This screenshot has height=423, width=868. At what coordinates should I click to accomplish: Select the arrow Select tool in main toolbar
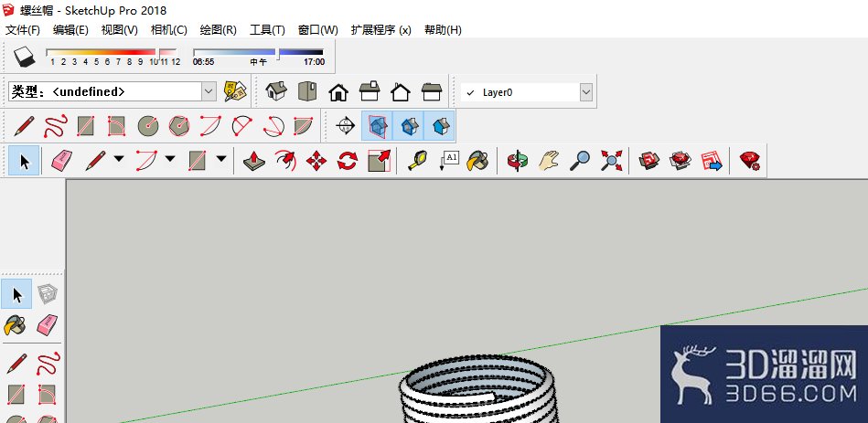click(24, 161)
